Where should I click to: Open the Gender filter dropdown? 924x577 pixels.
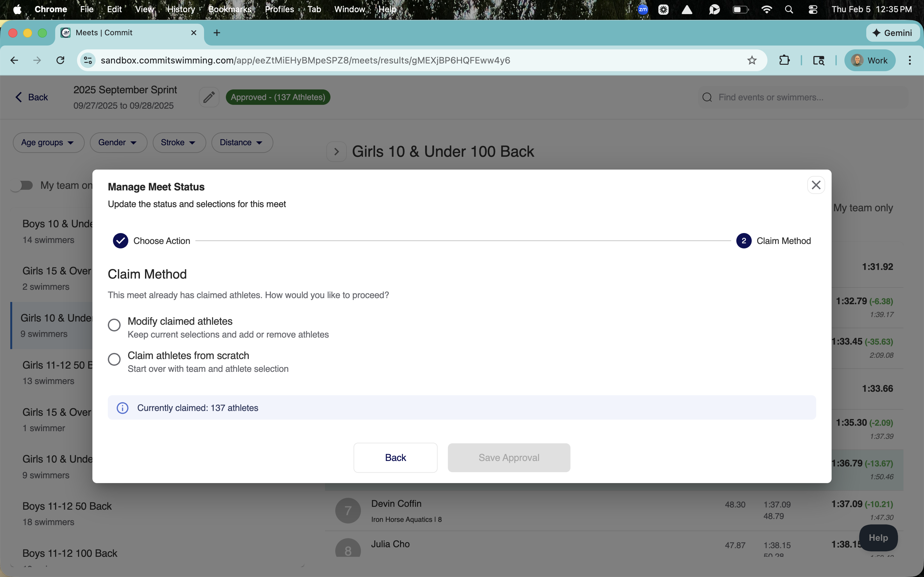(x=118, y=143)
